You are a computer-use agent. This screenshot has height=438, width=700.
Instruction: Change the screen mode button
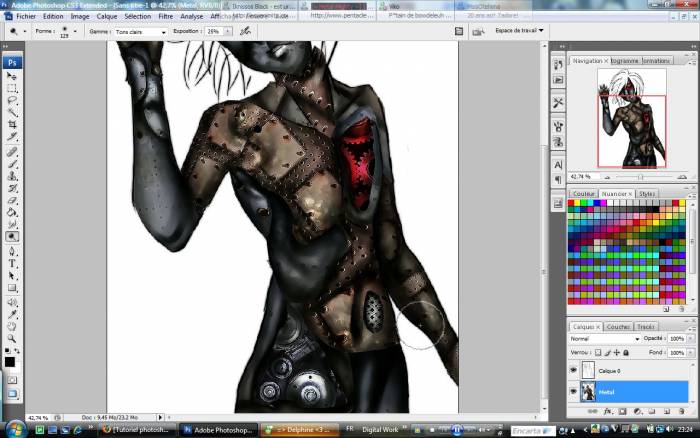click(12, 394)
